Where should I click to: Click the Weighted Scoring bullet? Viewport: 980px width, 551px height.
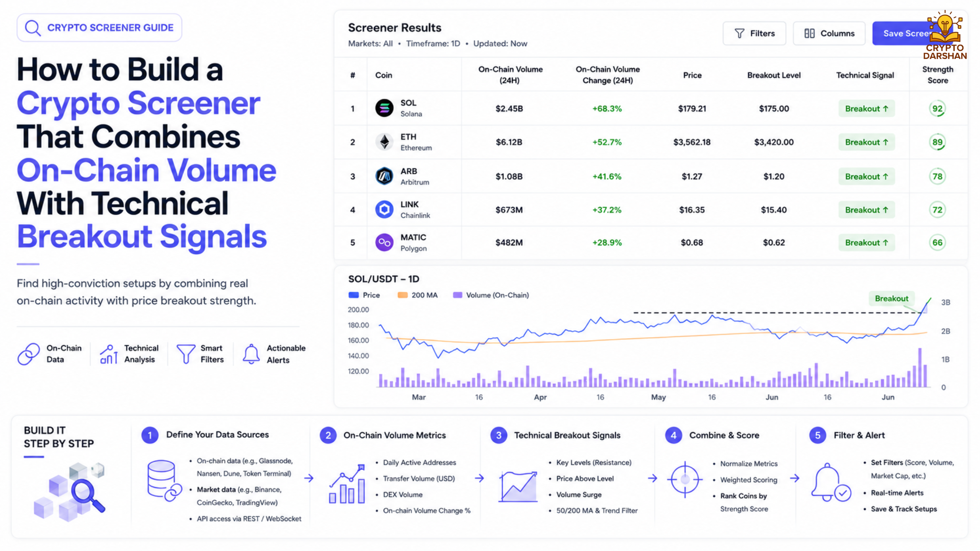pyautogui.click(x=748, y=480)
